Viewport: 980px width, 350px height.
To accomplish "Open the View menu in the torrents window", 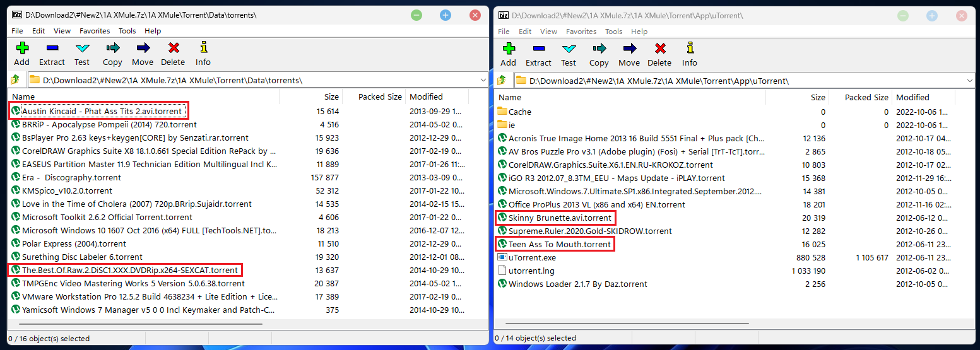I will 62,30.
